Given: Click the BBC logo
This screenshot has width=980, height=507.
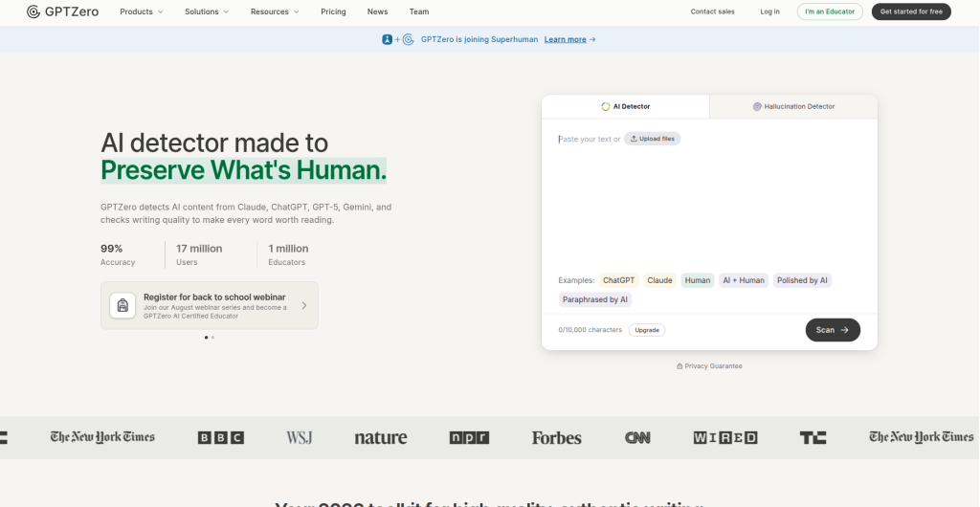Looking at the screenshot, I should coord(221,438).
